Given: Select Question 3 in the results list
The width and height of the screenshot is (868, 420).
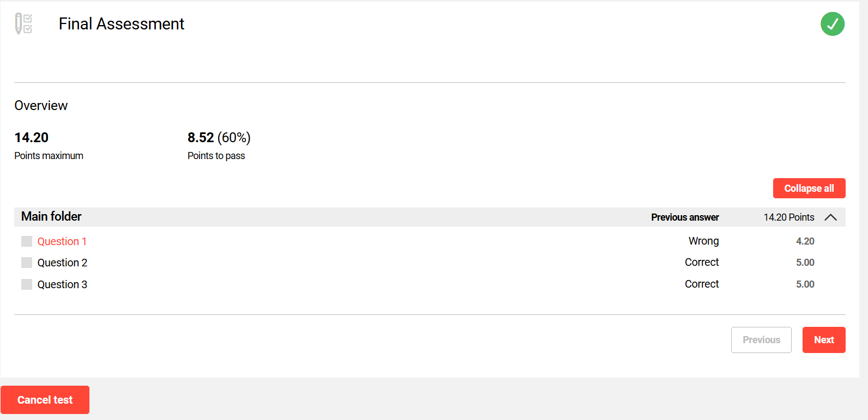Looking at the screenshot, I should point(62,284).
